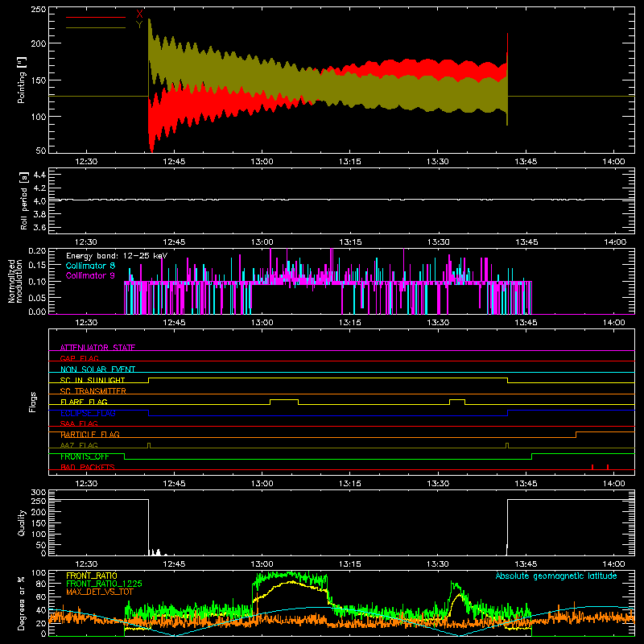Click the 4.4 tick on Roll period axis
Viewport: 644px width, 644px height.
click(39, 175)
